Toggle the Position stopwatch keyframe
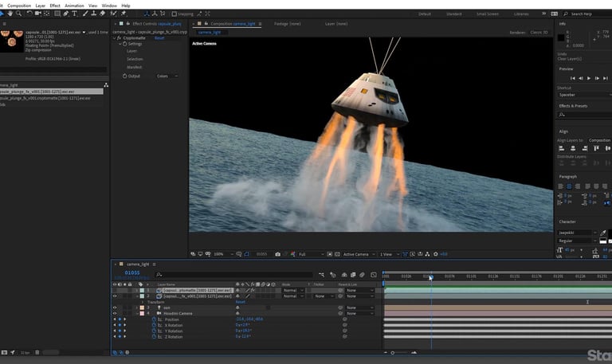Image resolution: width=612 pixels, height=364 pixels. point(155,319)
